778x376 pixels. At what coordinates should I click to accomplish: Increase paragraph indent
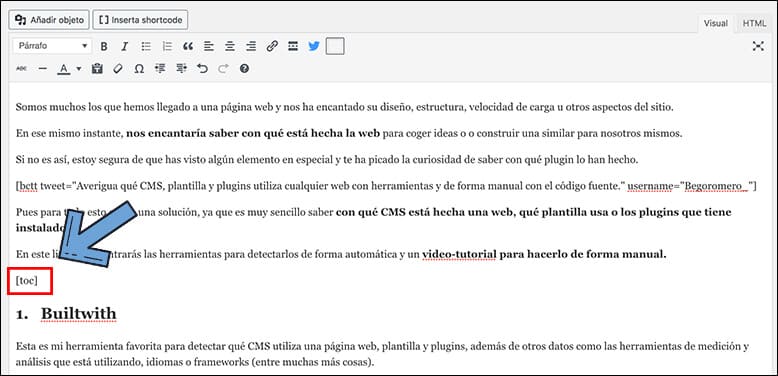pos(181,69)
